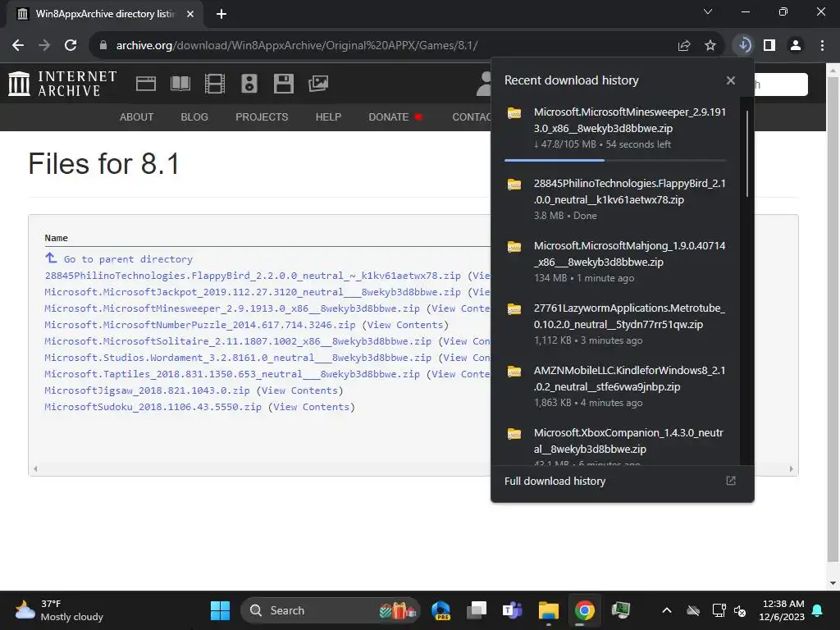Click the page vertical scrollbar
Screen dimensions: 840x630
click(833, 319)
